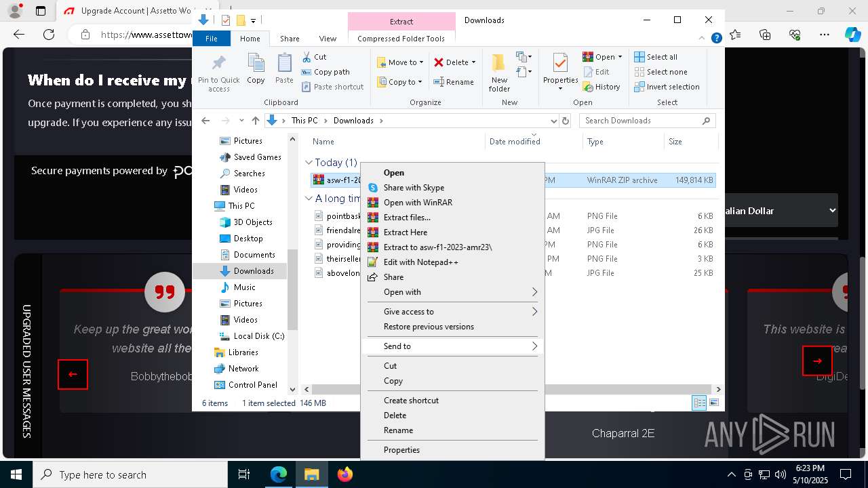The height and width of the screenshot is (488, 868).
Task: Open Firefox from the taskbar
Action: point(345,474)
